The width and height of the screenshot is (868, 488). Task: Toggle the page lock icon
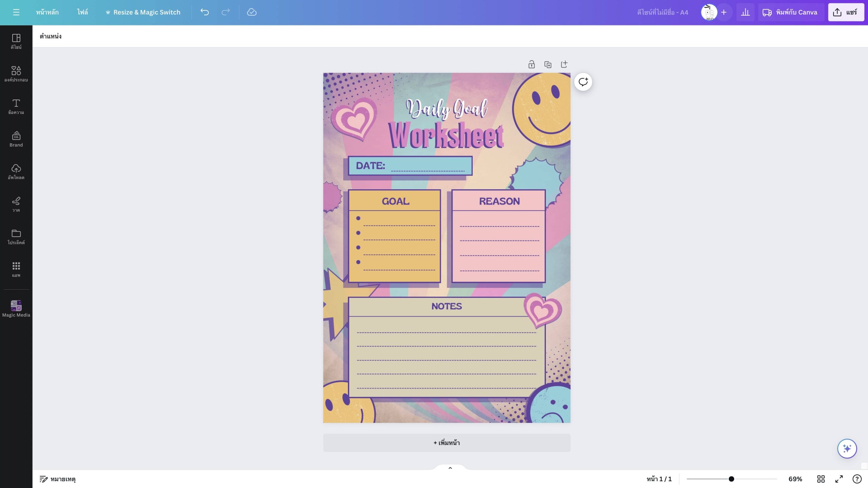(531, 64)
